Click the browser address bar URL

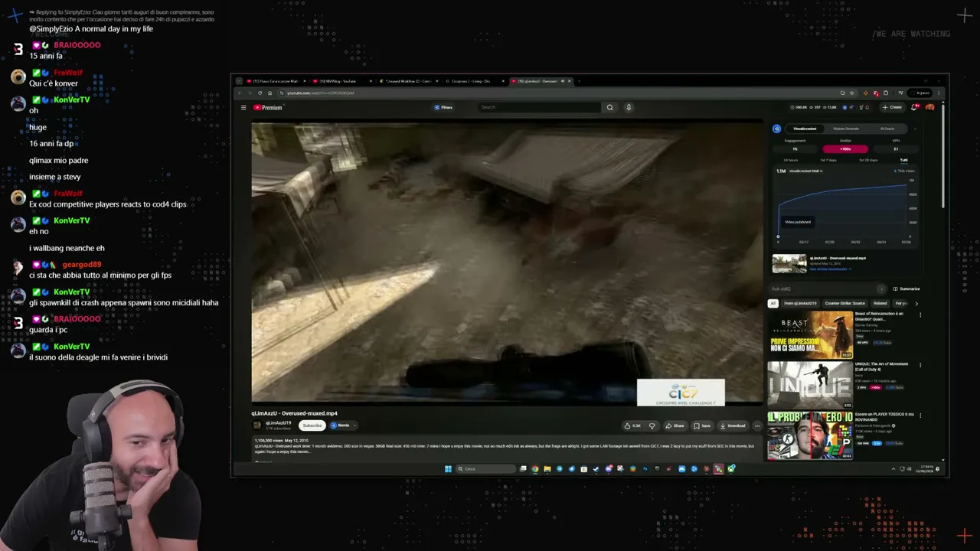tap(320, 93)
